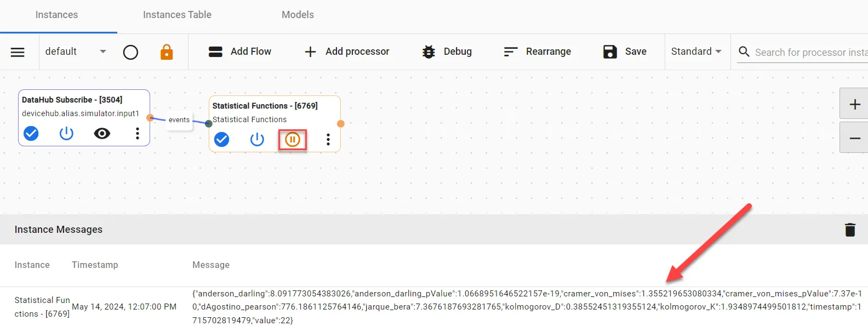Open three-dot menu on Statistical Functions
868x326 pixels.
tap(328, 139)
